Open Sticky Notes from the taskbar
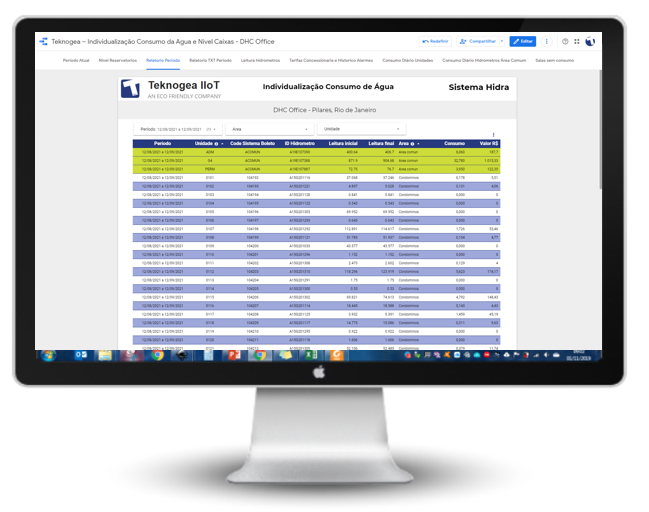 pyautogui.click(x=286, y=356)
